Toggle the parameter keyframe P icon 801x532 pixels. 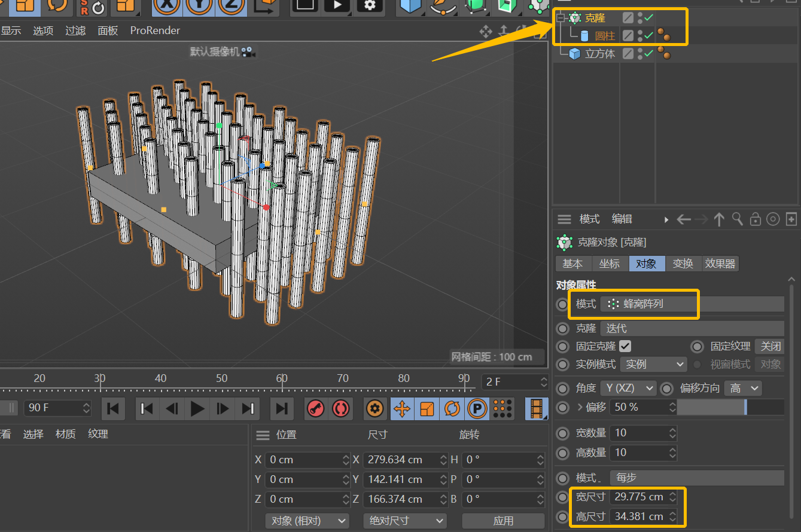pyautogui.click(x=477, y=409)
